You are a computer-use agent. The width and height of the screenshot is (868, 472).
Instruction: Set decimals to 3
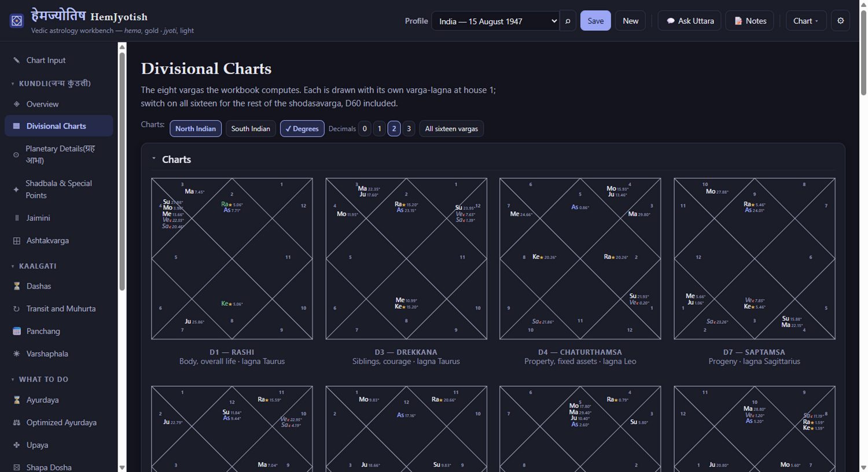tap(409, 128)
